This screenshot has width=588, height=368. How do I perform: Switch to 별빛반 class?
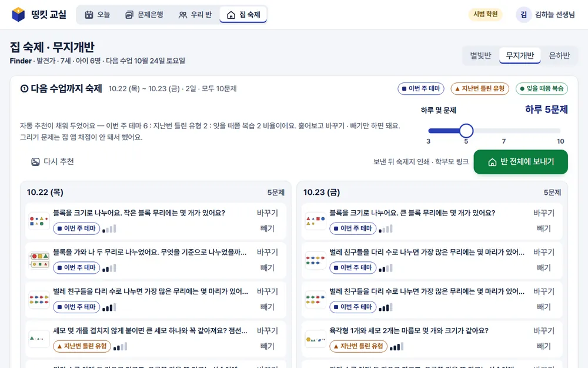coord(480,55)
